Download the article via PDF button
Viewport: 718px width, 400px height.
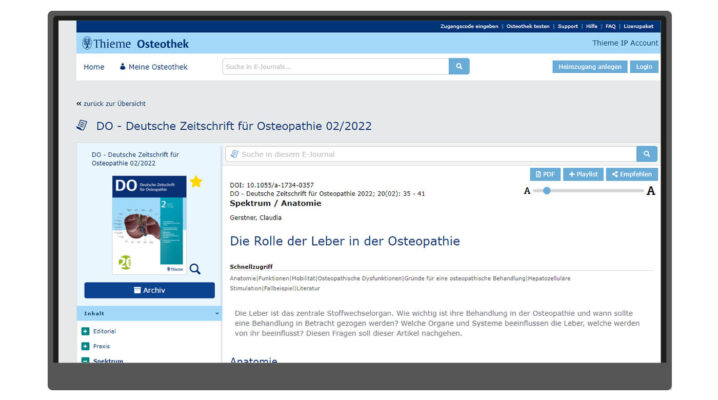click(545, 174)
